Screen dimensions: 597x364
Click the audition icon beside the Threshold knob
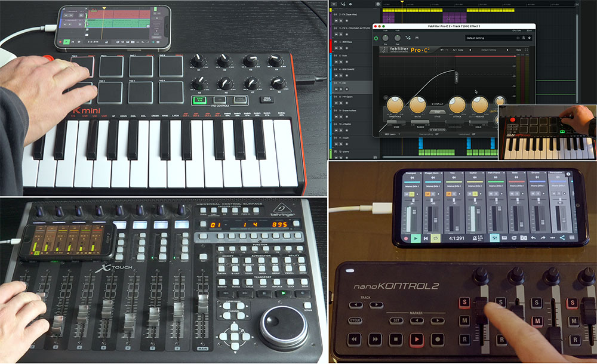386,98
